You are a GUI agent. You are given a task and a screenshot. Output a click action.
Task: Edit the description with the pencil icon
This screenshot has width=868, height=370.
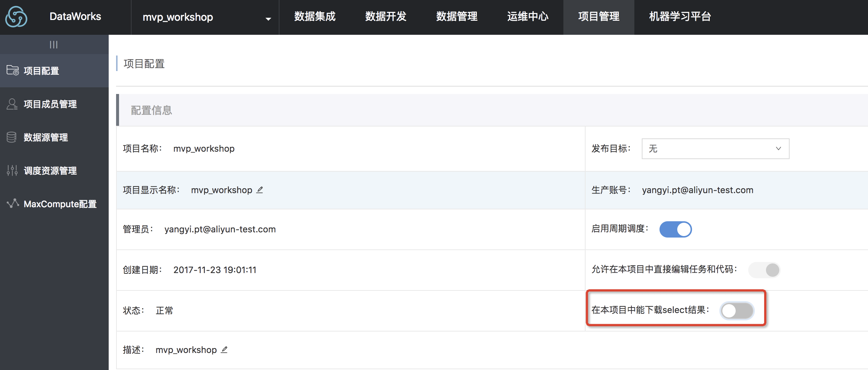[x=224, y=350]
